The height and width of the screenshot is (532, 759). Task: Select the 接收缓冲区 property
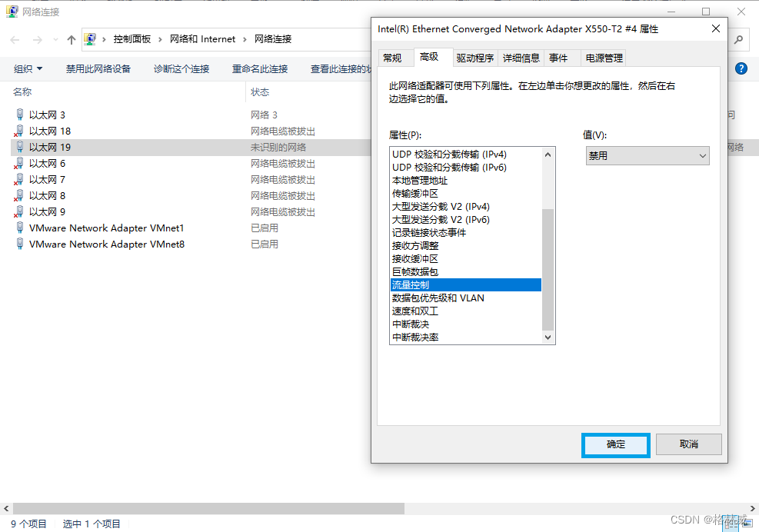click(x=466, y=258)
